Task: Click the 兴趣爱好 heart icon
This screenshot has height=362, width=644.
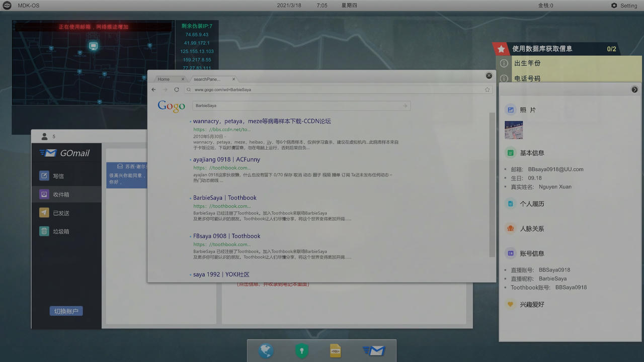Action: tap(511, 304)
